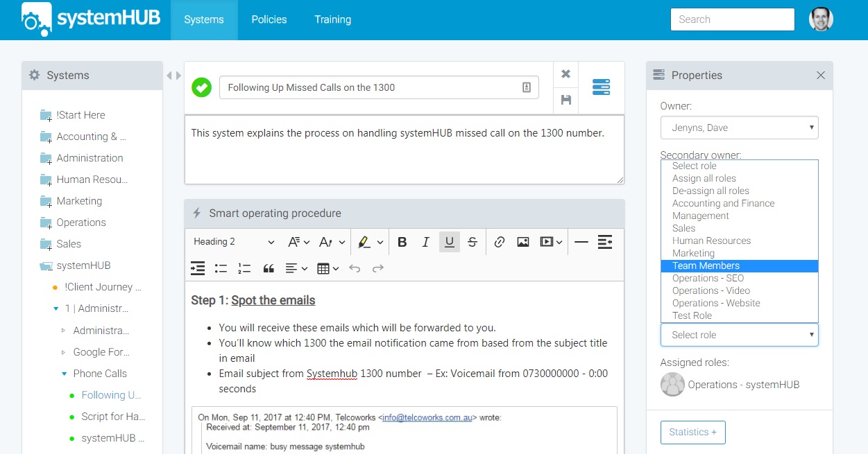Toggle italic formatting
The height and width of the screenshot is (454, 868).
[x=426, y=242]
